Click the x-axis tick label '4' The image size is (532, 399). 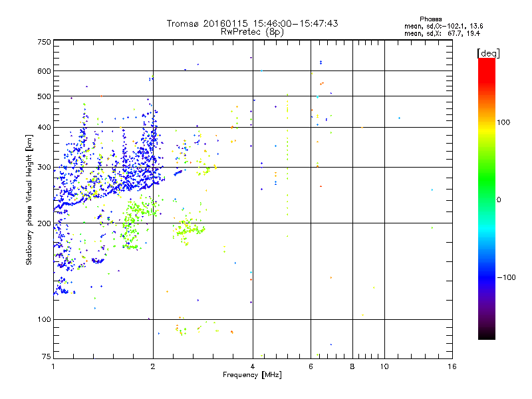pos(253,366)
